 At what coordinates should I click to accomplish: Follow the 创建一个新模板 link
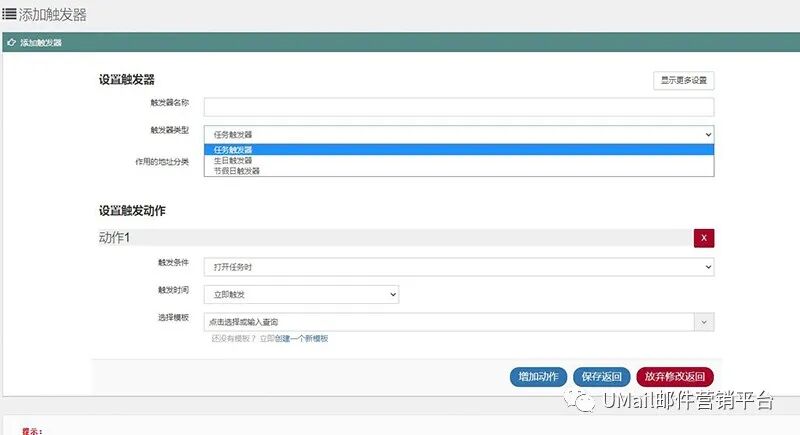tap(302, 338)
